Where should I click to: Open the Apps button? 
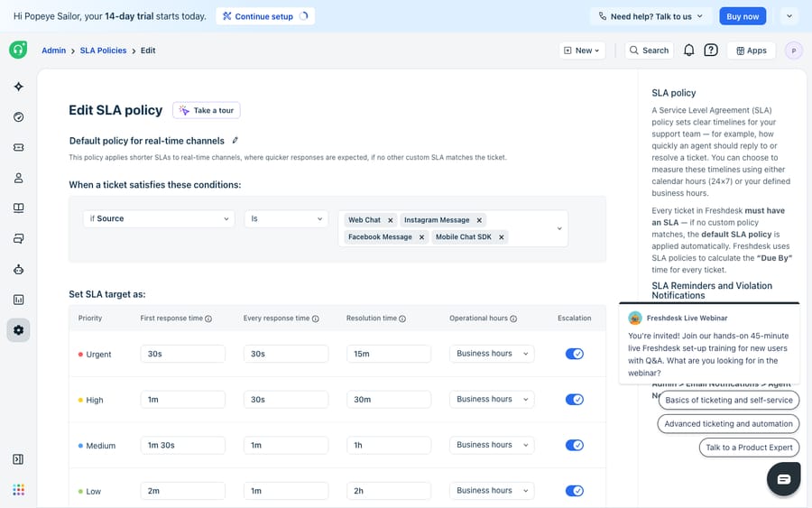click(752, 51)
